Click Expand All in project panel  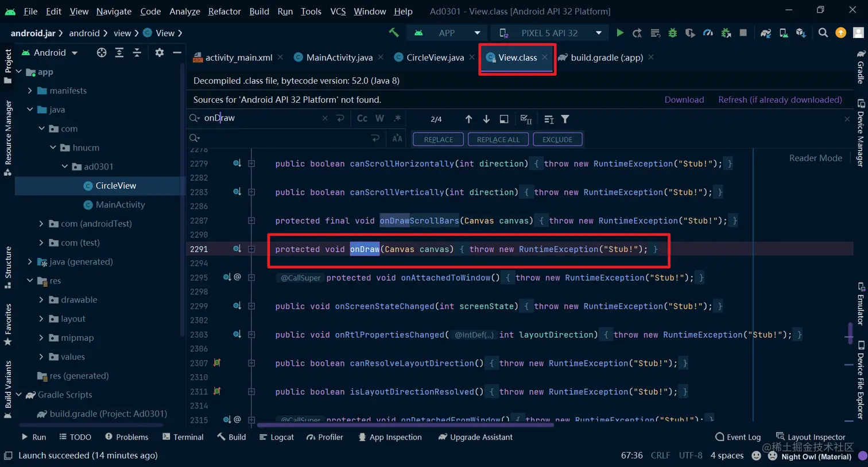point(119,52)
